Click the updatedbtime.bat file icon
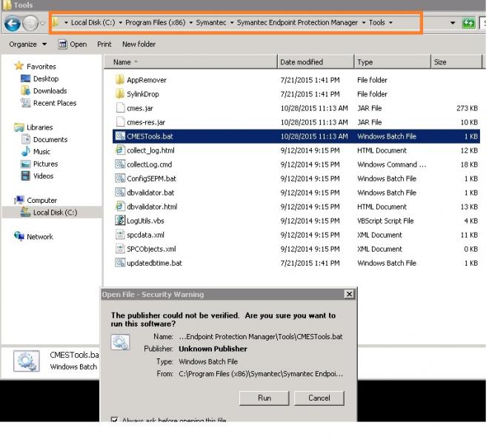Viewport: 489px width, 448px height. (120, 262)
